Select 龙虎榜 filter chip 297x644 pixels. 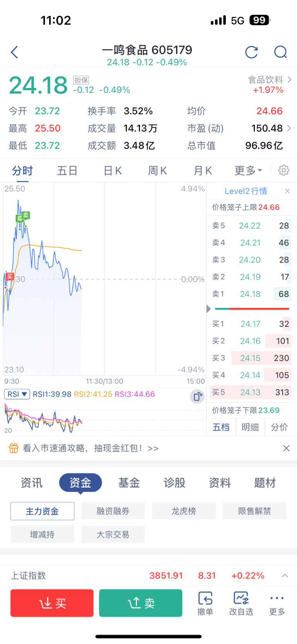184,511
